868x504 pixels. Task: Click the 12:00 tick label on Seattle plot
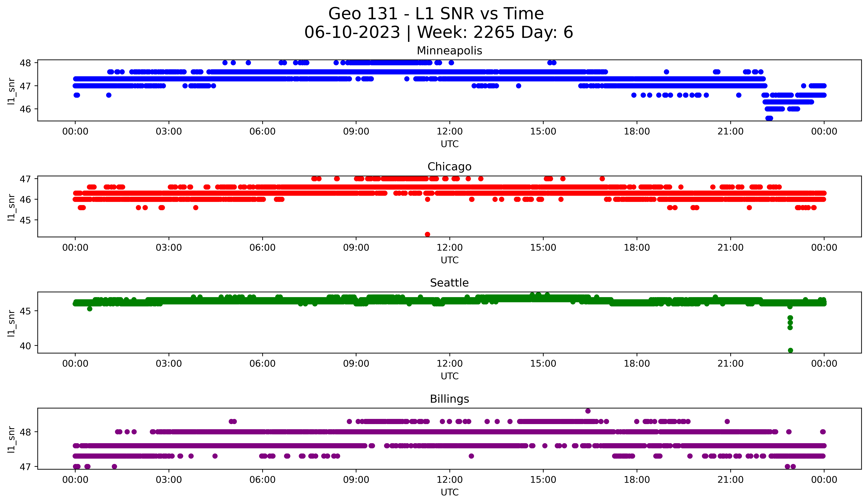coord(449,364)
